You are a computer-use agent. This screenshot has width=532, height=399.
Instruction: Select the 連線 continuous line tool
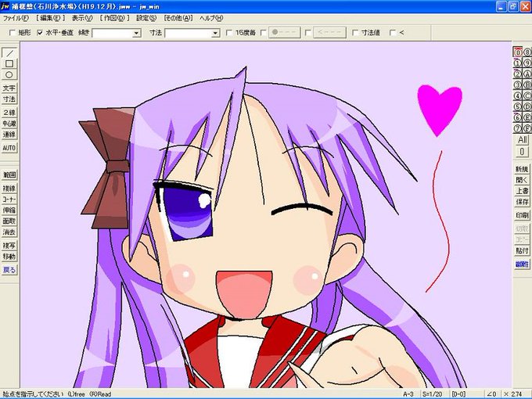click(9, 135)
